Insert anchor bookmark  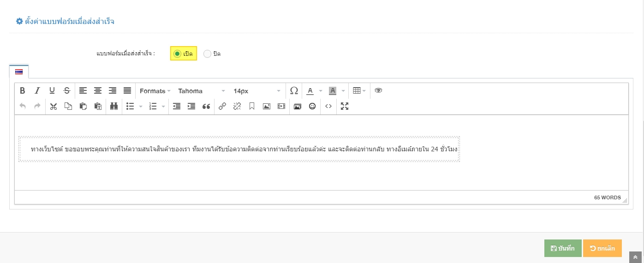pyautogui.click(x=252, y=106)
